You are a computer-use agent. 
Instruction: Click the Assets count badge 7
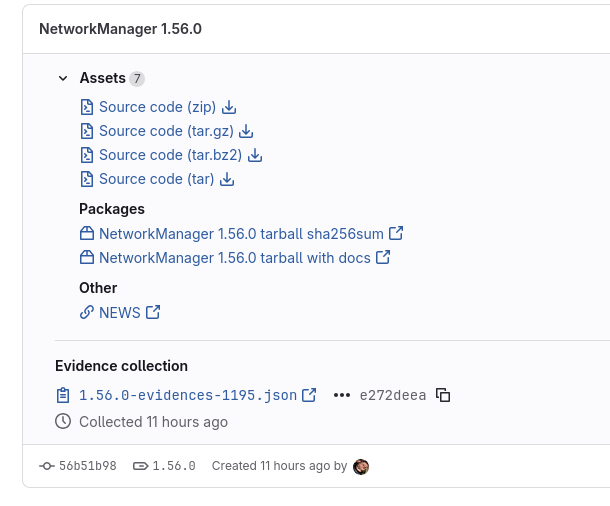click(137, 79)
